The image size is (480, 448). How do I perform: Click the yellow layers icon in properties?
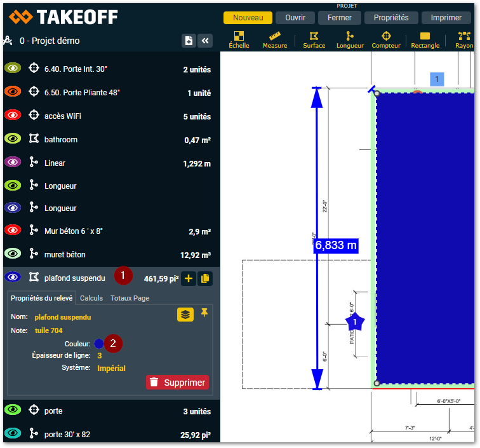[185, 314]
